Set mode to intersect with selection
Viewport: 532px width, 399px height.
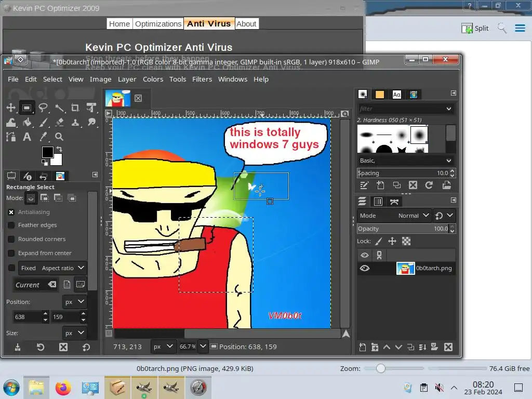pyautogui.click(x=72, y=198)
